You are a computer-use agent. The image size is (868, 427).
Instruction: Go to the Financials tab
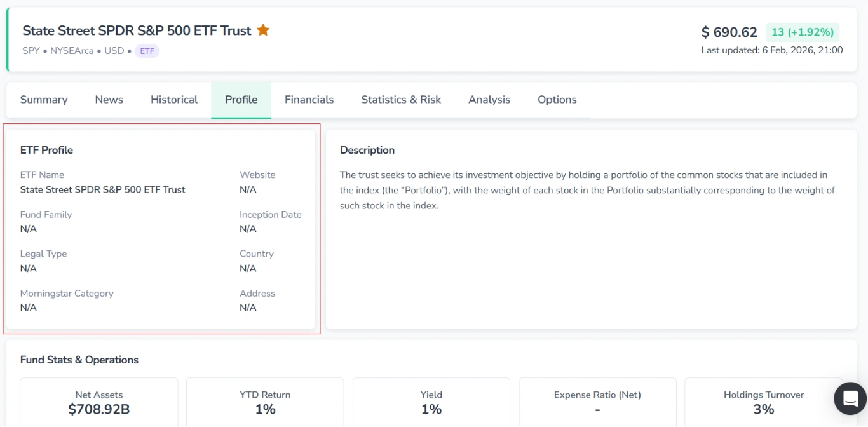(x=309, y=100)
